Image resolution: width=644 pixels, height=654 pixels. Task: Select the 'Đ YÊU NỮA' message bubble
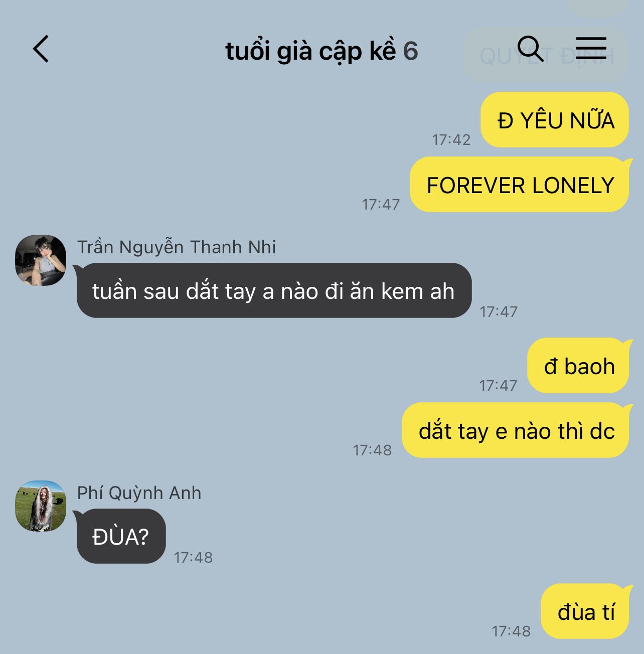555,120
